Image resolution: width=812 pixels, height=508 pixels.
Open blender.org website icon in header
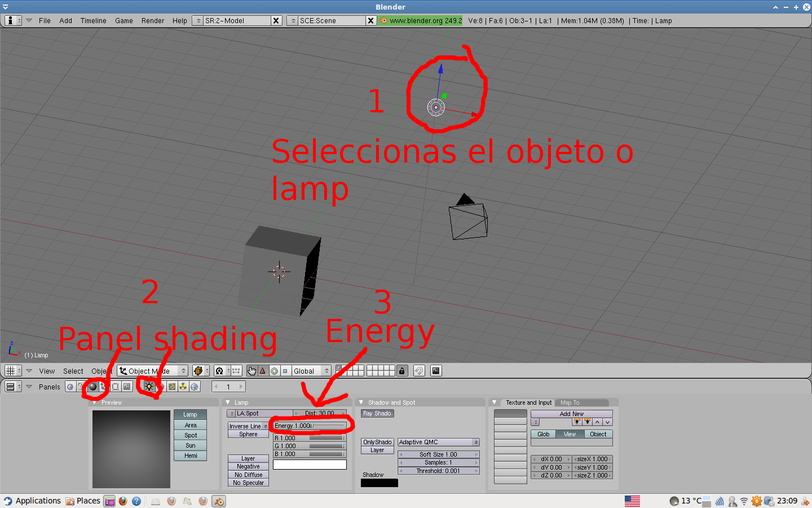click(383, 20)
